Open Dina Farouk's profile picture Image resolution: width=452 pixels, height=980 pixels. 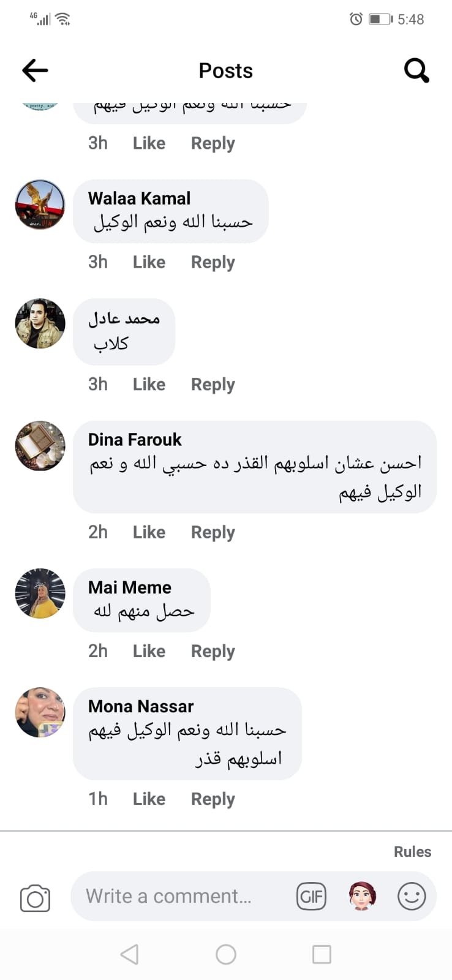click(40, 446)
